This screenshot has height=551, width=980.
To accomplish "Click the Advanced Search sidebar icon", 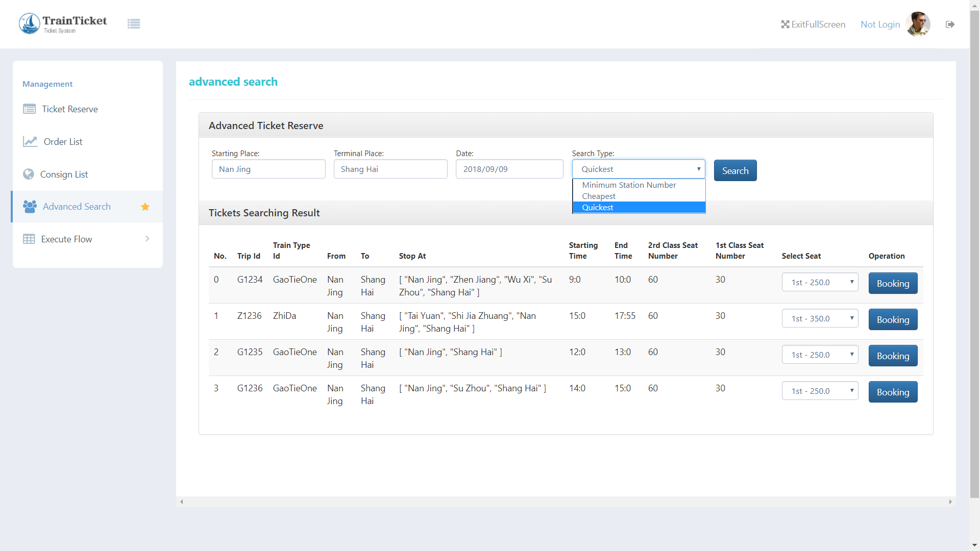I will click(x=30, y=207).
